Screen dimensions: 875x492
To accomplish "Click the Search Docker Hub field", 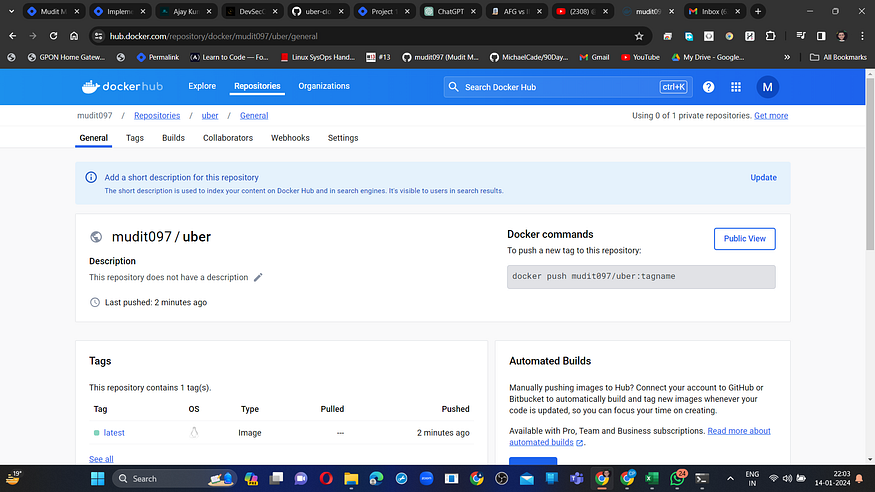I will coord(568,87).
